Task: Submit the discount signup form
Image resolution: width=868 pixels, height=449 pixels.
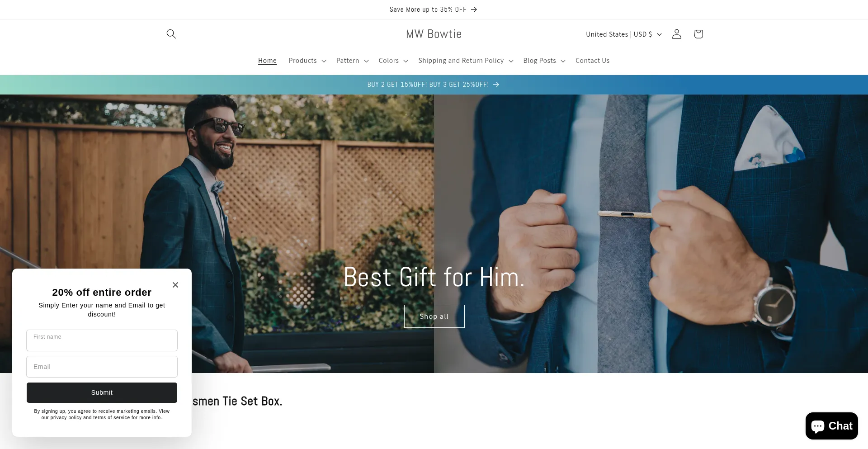Action: [102, 392]
